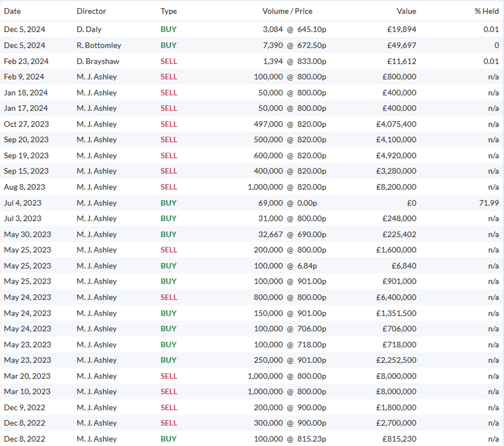Select D. Brayshaw director name

(98, 61)
